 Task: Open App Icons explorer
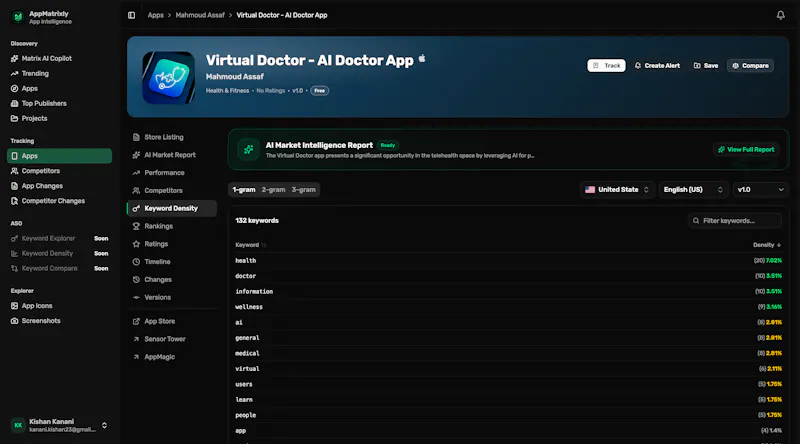(x=37, y=306)
